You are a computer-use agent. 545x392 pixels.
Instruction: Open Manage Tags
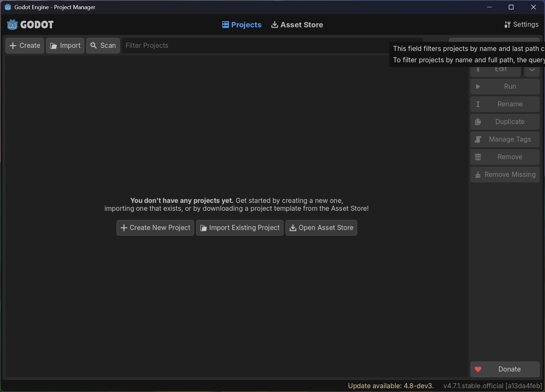505,139
